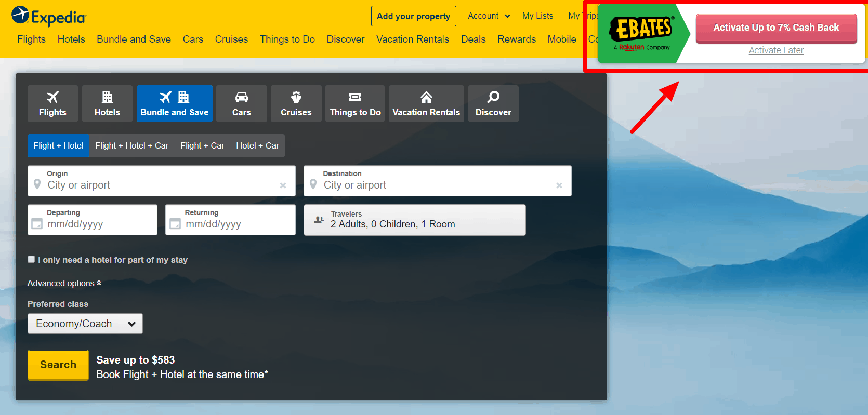868x415 pixels.
Task: Click Activate Up to 7% Cash Back
Action: [x=776, y=28]
